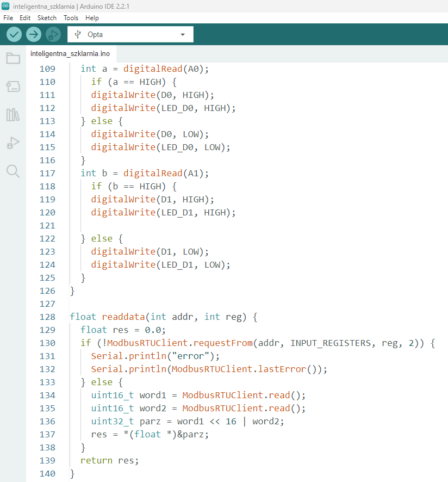Open the Sketch menu
The image size is (448, 482).
pos(47,18)
